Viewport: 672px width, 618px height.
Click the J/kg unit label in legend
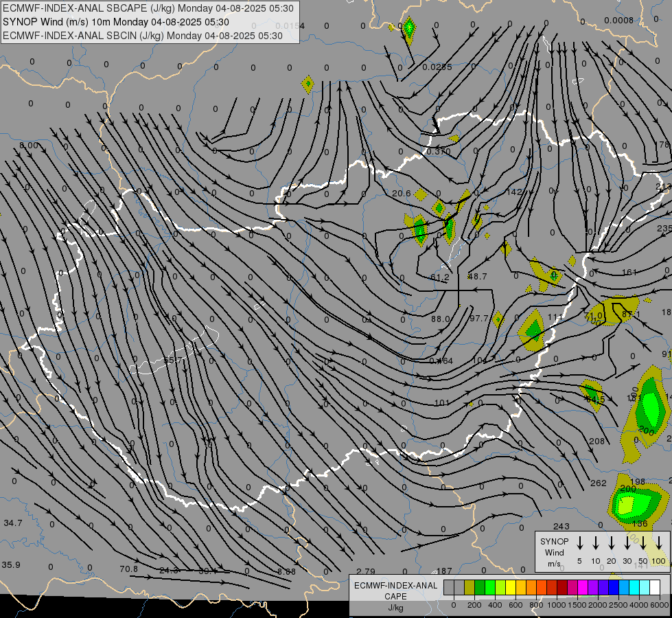(395, 608)
